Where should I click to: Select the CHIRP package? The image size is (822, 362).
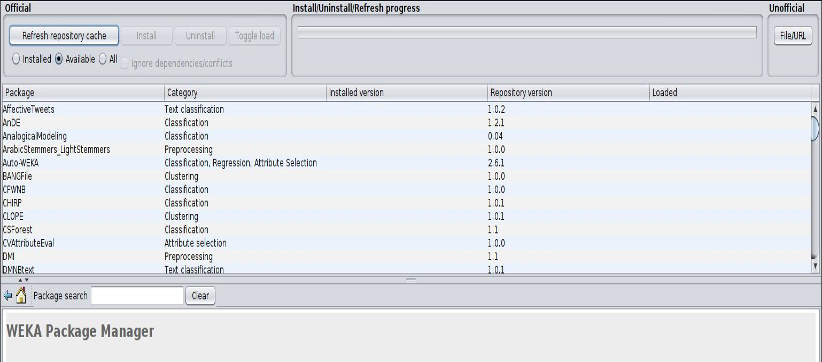click(x=406, y=203)
